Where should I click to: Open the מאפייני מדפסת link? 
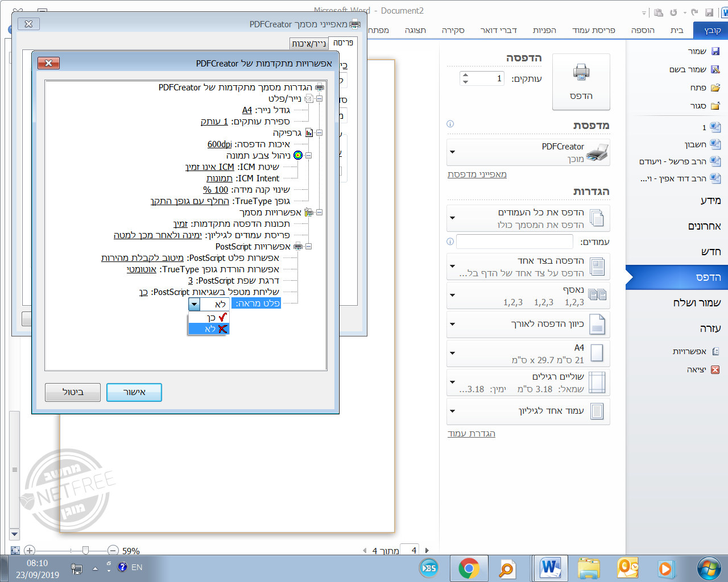click(477, 174)
